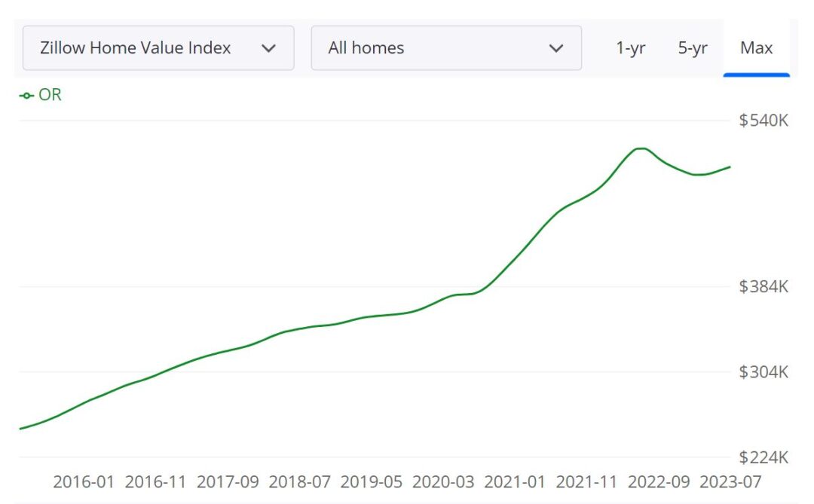This screenshot has height=504, width=814.
Task: Open the Zillow Home Value Index dropdown
Action: tap(158, 47)
